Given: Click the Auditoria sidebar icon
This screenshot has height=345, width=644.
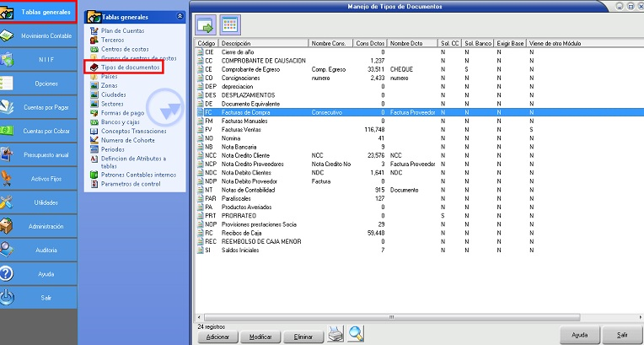Looking at the screenshot, I should point(8,250).
